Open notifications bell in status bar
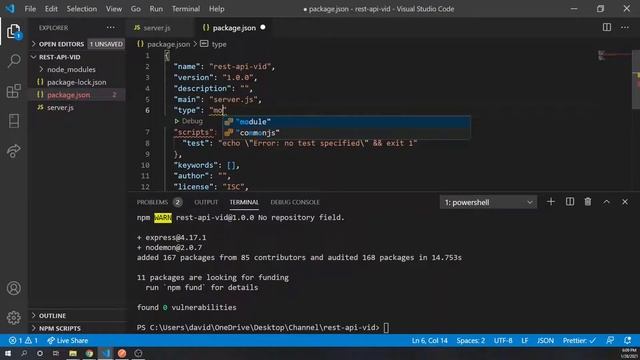Screen dimensions: 640x360 627,340
